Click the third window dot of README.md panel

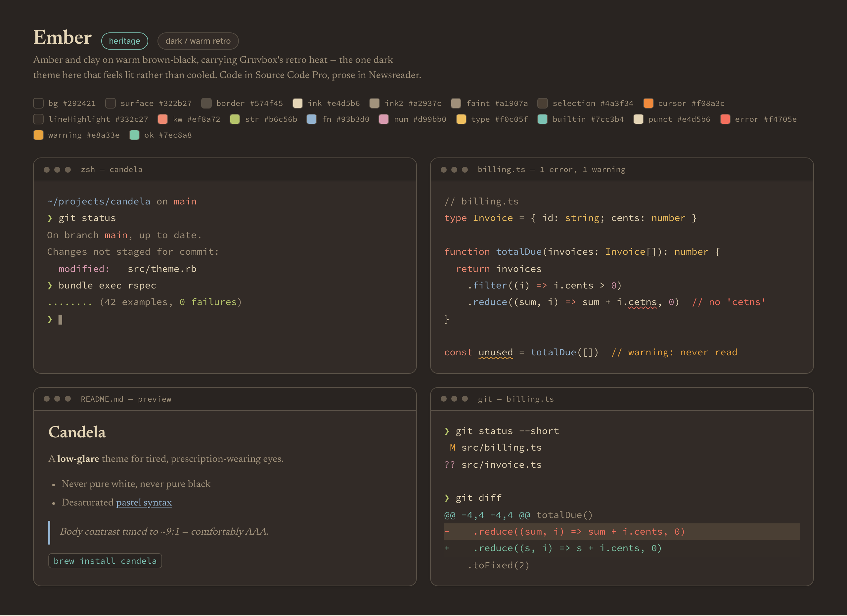click(68, 399)
